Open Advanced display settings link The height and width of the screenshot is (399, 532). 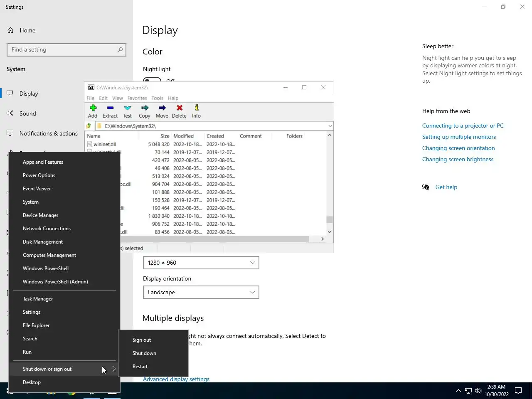pos(176,379)
